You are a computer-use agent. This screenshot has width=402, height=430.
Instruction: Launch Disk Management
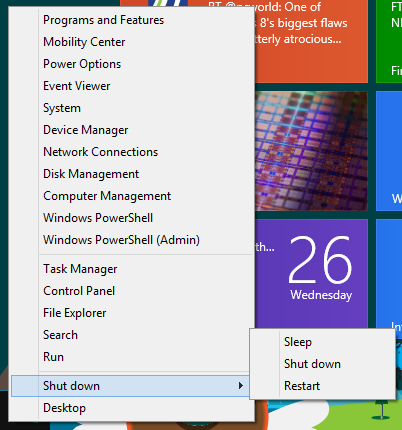[x=91, y=174]
